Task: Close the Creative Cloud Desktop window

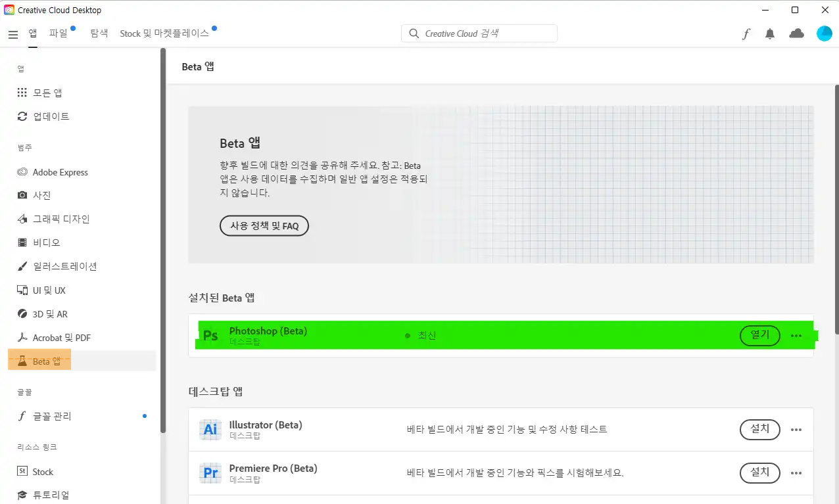Action: coord(825,10)
